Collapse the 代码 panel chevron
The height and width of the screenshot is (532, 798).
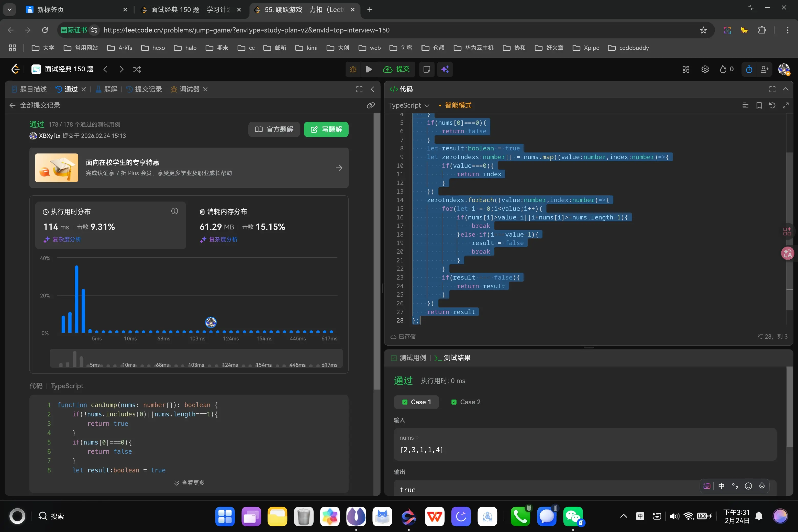786,89
